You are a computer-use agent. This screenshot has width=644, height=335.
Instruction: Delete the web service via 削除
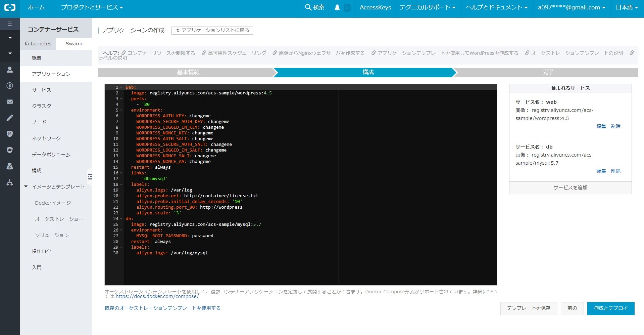click(616, 126)
